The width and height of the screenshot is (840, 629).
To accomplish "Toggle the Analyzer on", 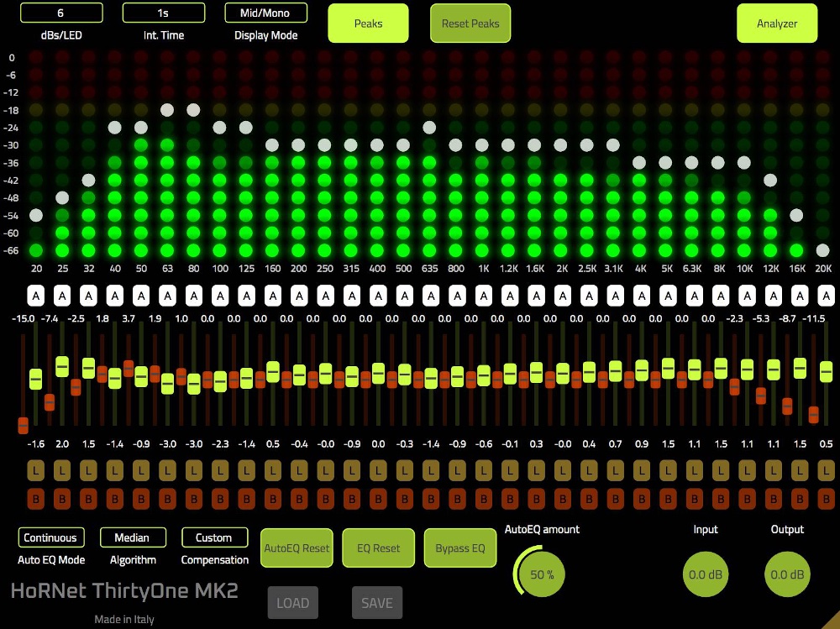I will (x=776, y=24).
